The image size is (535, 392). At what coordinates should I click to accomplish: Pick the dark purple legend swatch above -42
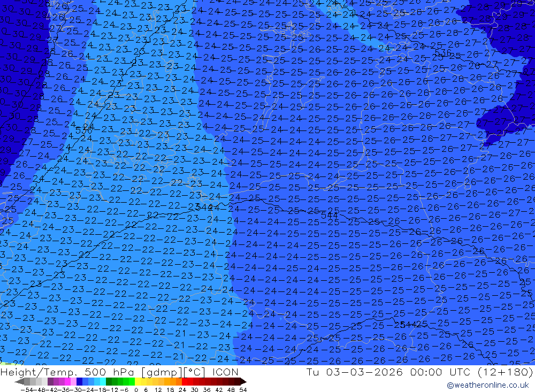(x=50, y=382)
